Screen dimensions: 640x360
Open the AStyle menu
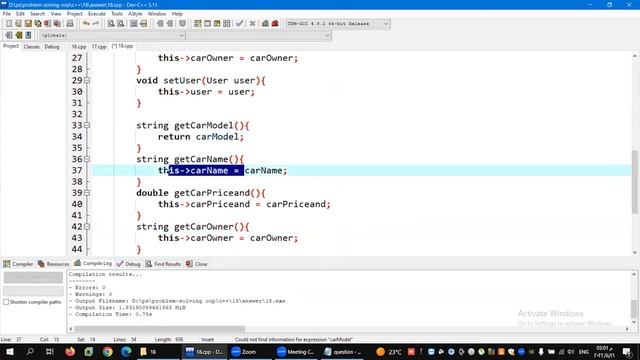coord(135,13)
